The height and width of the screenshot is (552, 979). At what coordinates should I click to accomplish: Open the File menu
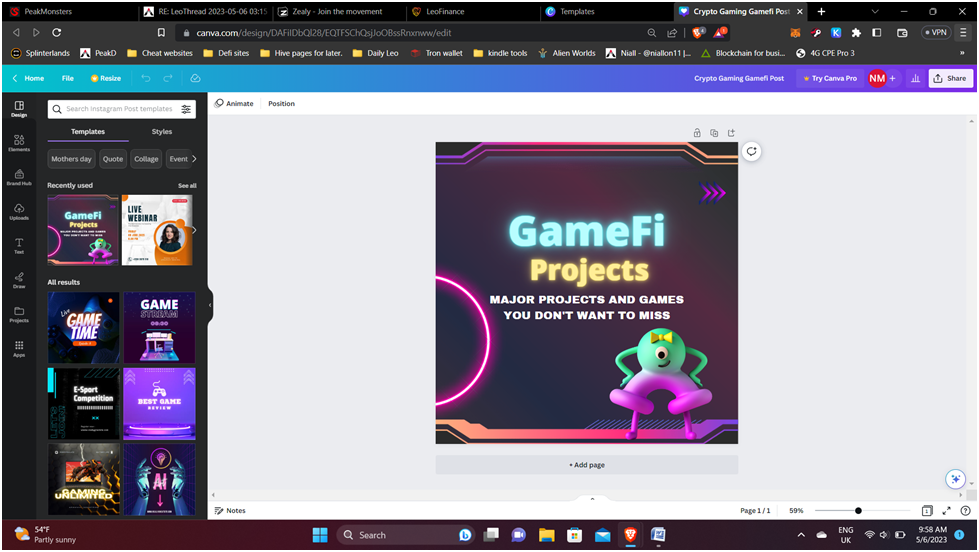click(x=67, y=78)
